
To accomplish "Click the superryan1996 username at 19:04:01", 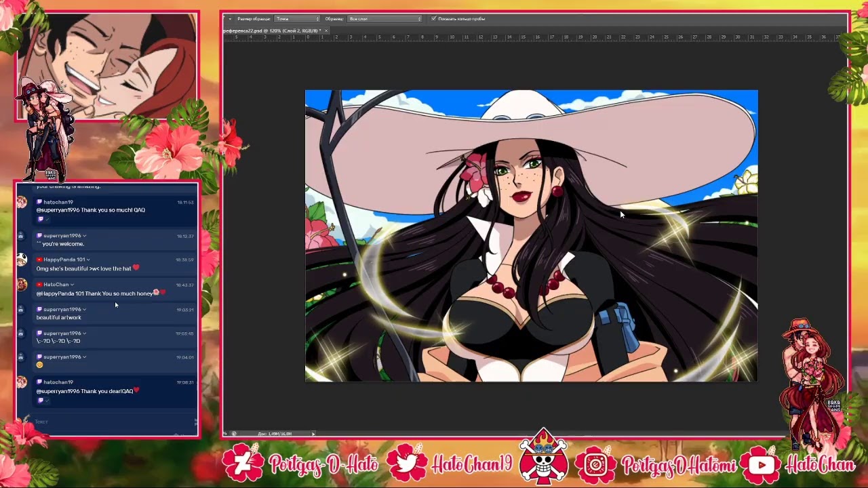I will point(62,357).
